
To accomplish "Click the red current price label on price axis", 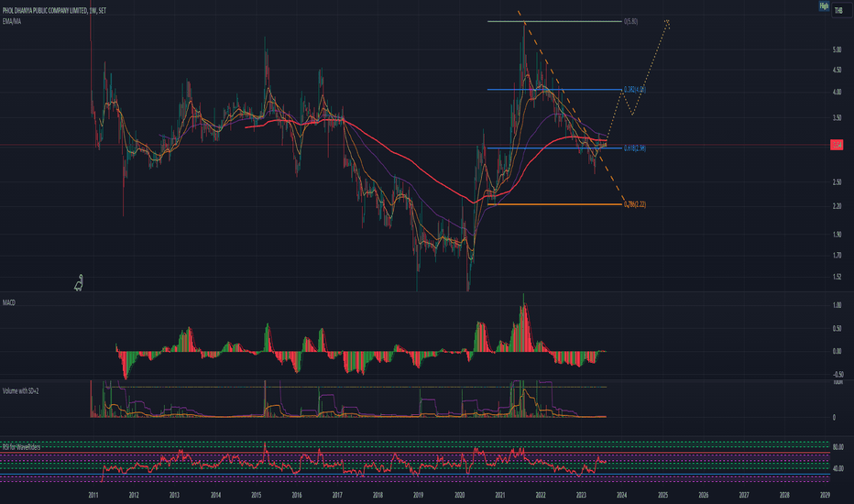I will click(x=837, y=145).
